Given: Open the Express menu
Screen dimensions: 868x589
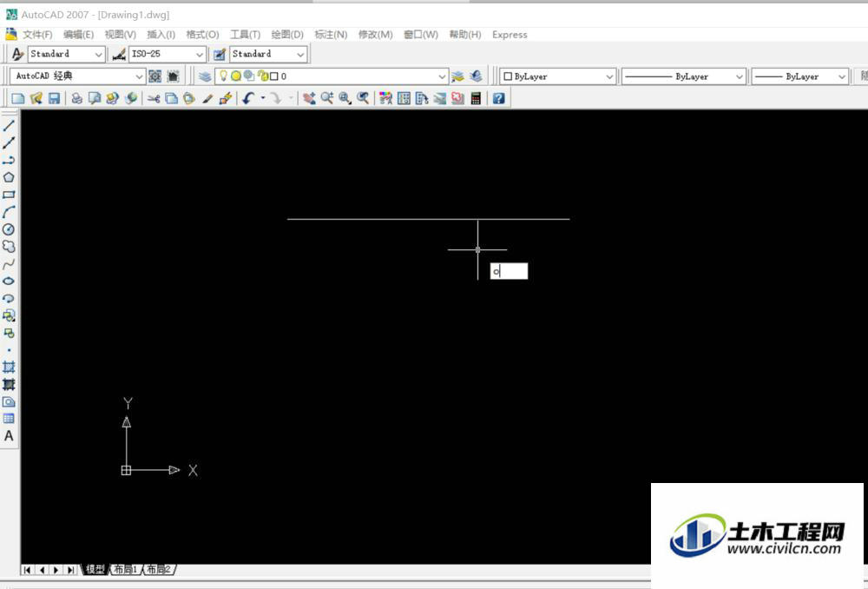Looking at the screenshot, I should pos(510,35).
